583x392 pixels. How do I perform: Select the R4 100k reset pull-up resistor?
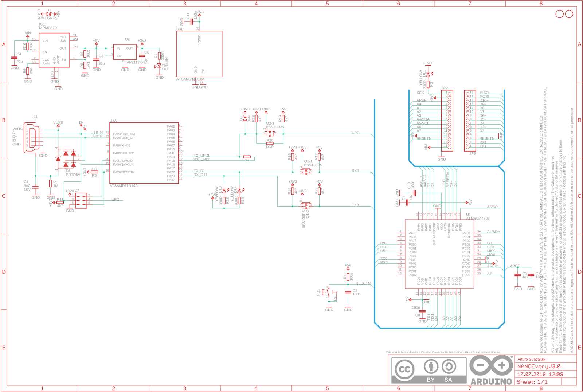(x=348, y=277)
